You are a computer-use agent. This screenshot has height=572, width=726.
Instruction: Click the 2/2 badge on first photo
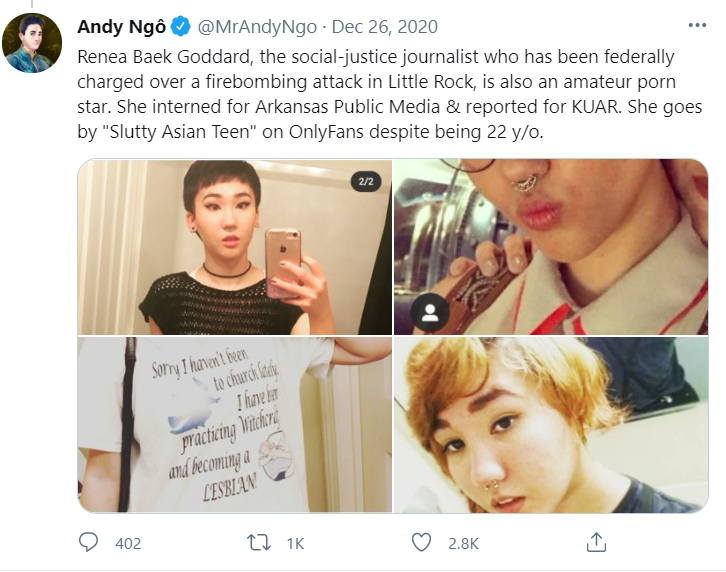point(366,182)
